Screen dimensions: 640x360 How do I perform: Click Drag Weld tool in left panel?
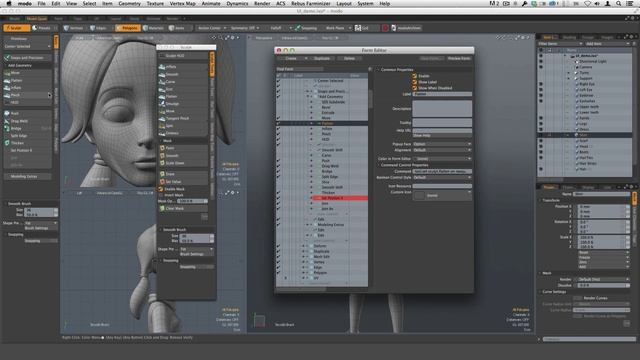(28, 121)
